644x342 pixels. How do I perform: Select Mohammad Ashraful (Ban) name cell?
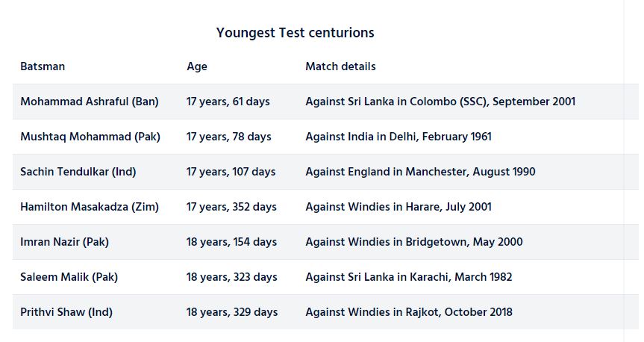coord(90,102)
